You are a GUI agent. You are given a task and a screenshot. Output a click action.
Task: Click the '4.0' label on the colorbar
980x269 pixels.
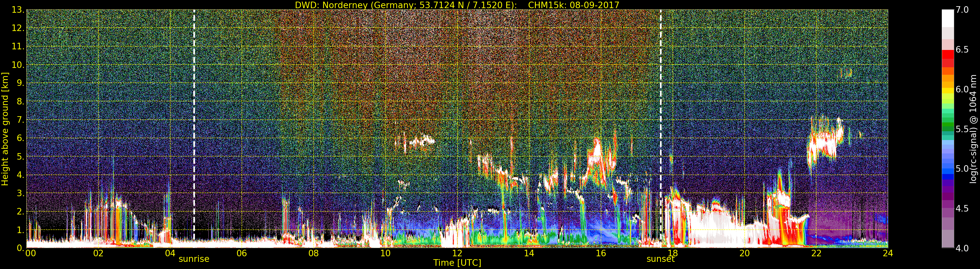pyautogui.click(x=962, y=248)
